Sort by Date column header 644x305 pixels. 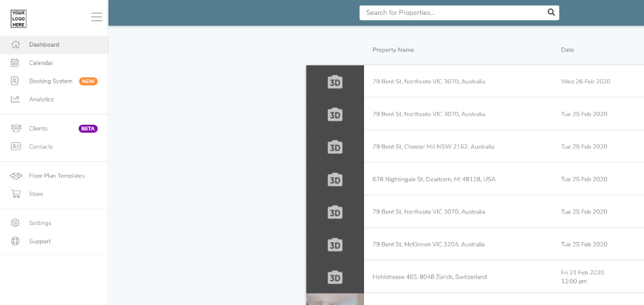pos(567,50)
